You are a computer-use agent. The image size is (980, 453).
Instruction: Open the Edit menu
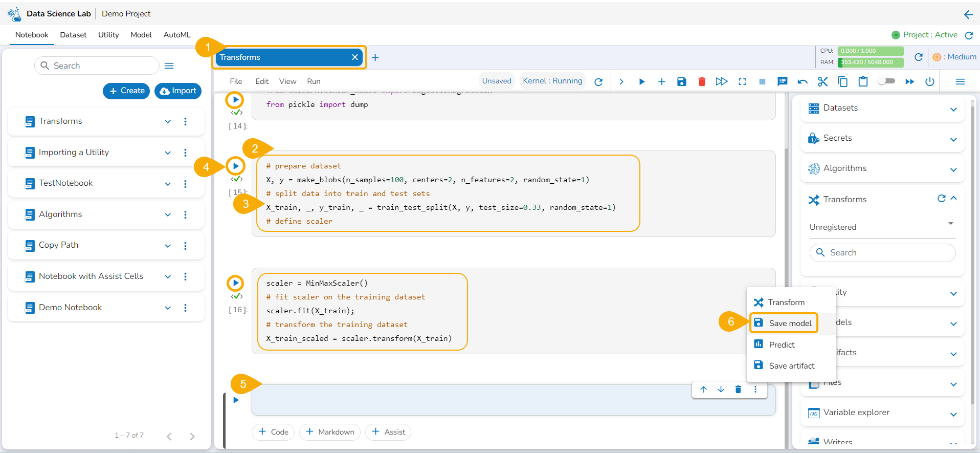click(262, 81)
